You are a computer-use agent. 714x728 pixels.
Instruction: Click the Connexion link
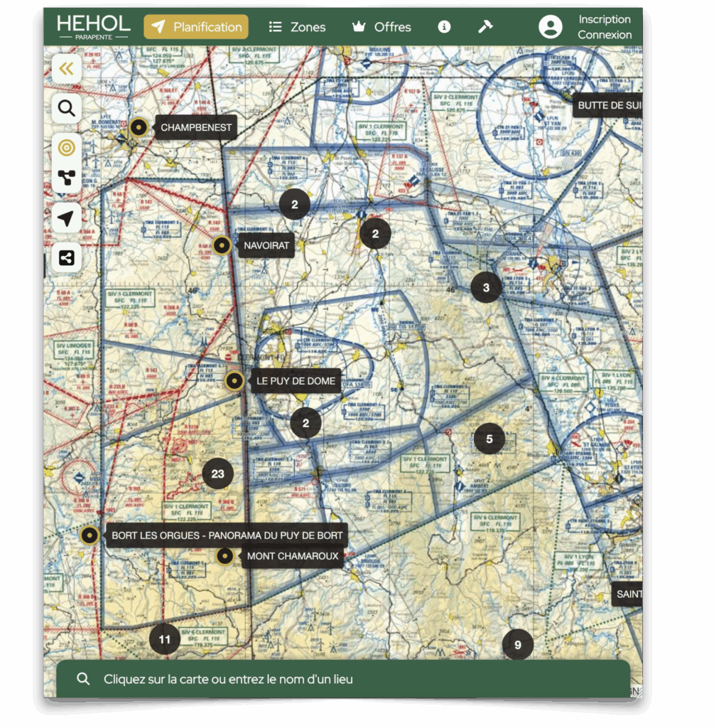[x=605, y=35]
